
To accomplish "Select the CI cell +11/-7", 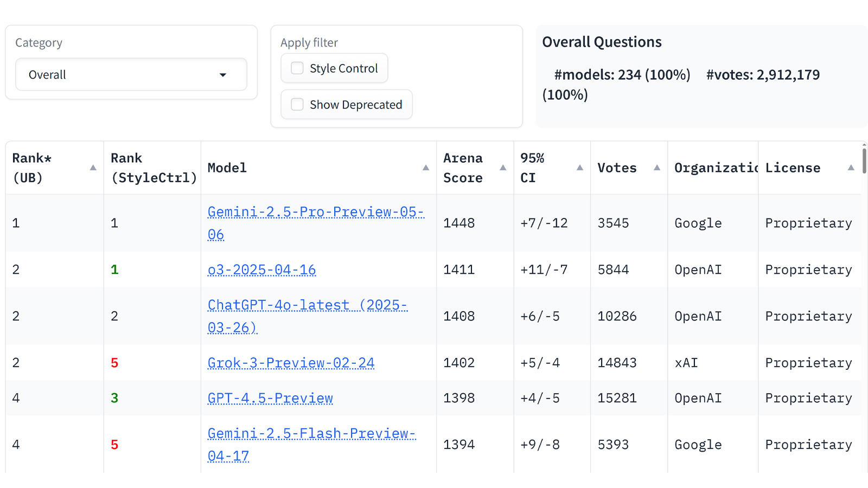I will (544, 269).
